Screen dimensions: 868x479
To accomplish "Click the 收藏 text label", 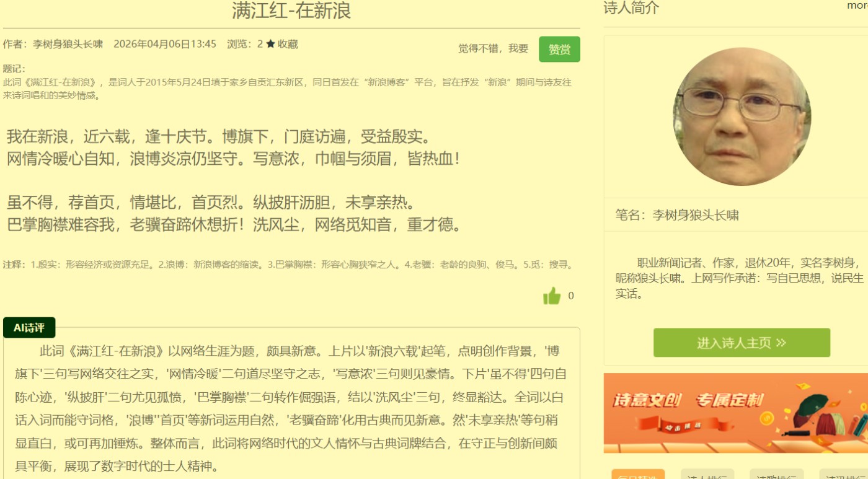I will point(288,44).
